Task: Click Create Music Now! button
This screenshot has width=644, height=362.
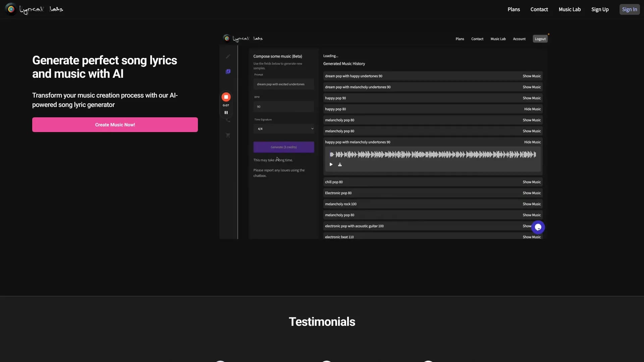Action: coord(115,125)
